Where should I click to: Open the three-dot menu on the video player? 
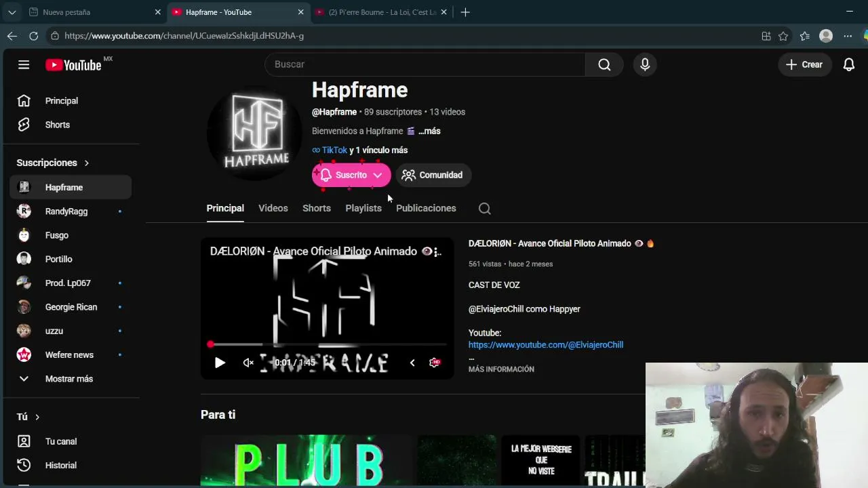(x=437, y=251)
